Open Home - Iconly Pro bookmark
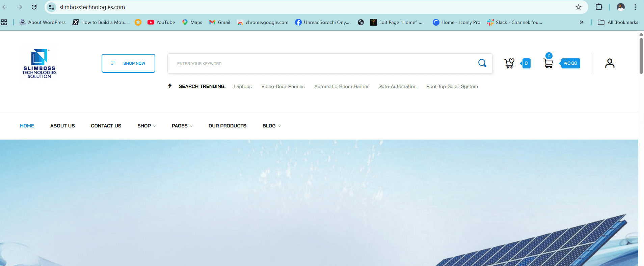The height and width of the screenshot is (266, 644). click(457, 22)
